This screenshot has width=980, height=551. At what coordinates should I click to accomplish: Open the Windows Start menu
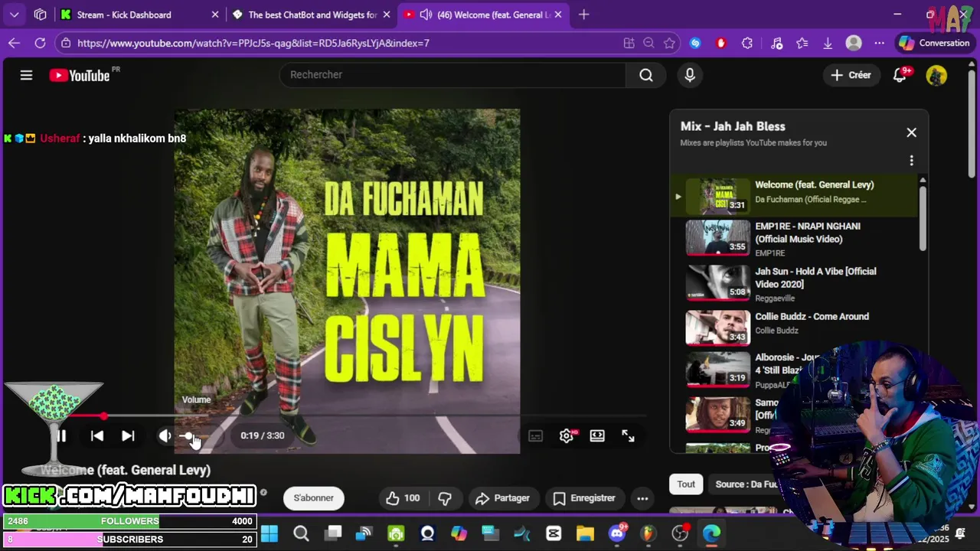pyautogui.click(x=269, y=533)
